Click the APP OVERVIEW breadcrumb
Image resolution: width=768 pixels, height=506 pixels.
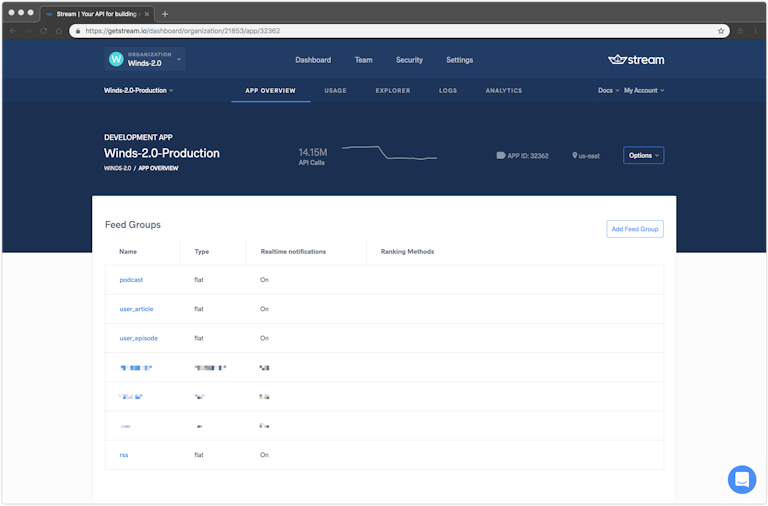pos(158,168)
